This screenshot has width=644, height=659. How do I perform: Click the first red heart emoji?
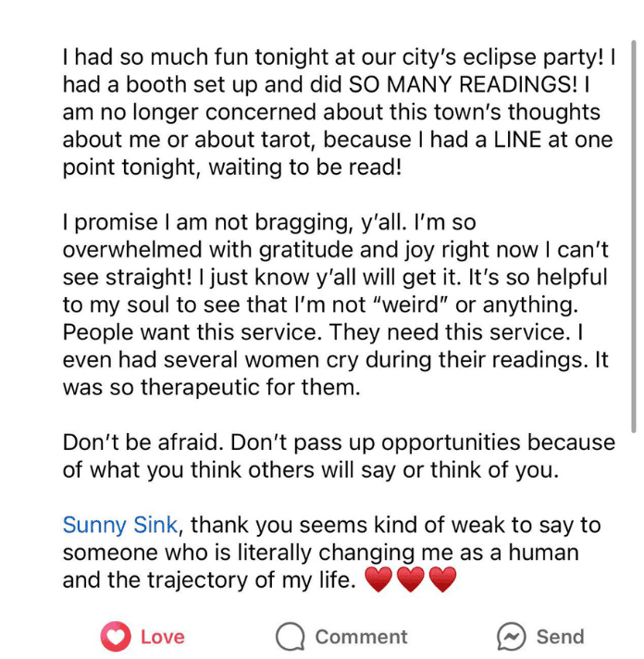[x=378, y=580]
